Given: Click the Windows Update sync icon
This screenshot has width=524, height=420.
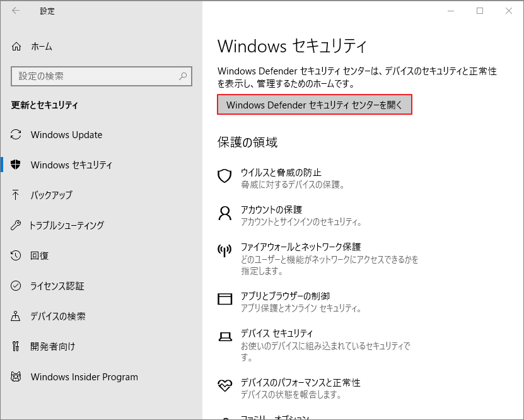Looking at the screenshot, I should pyautogui.click(x=16, y=134).
